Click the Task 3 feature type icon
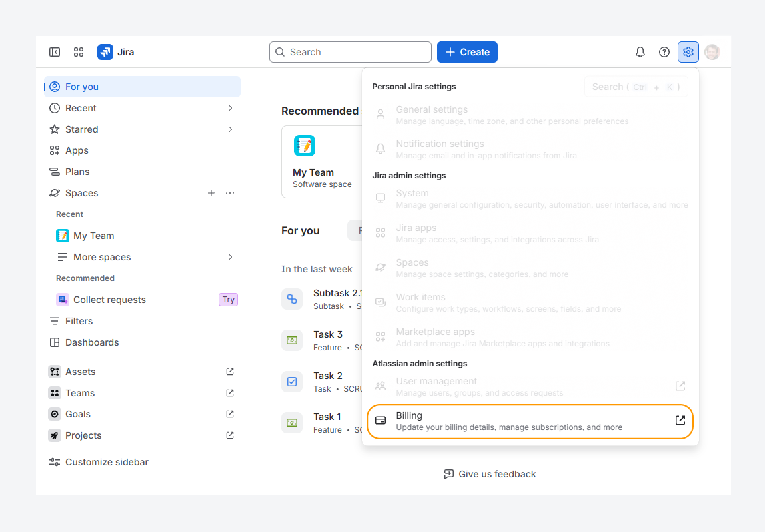 tap(292, 340)
